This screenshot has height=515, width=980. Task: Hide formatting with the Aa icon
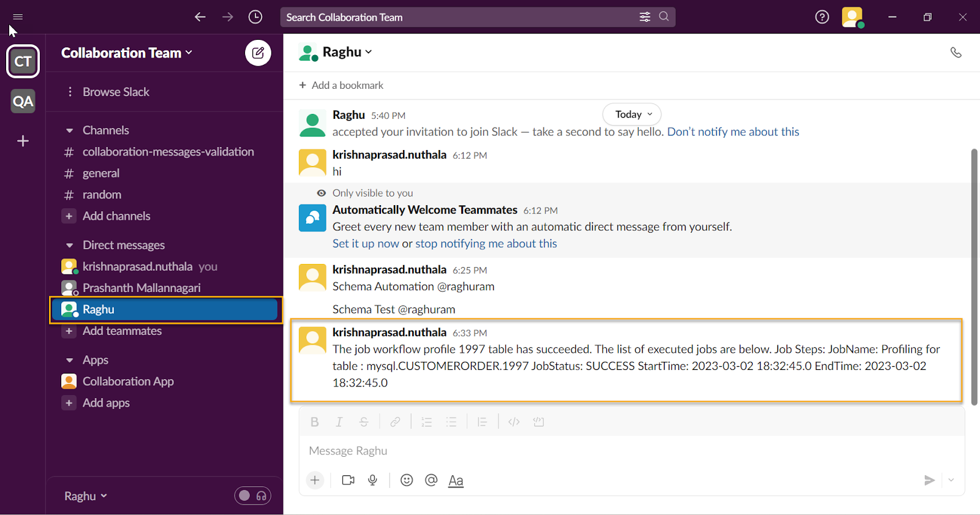coord(456,481)
